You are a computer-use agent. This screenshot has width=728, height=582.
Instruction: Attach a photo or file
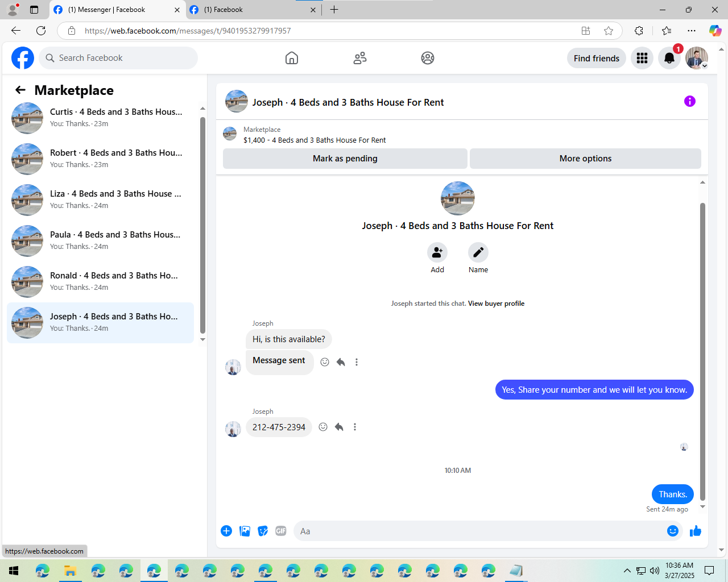tap(245, 531)
